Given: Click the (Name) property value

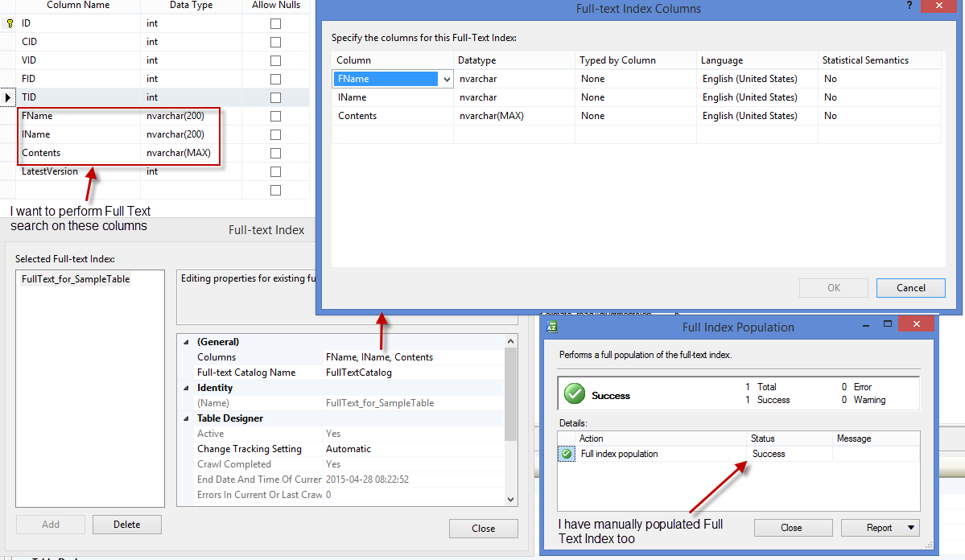Looking at the screenshot, I should (x=380, y=403).
